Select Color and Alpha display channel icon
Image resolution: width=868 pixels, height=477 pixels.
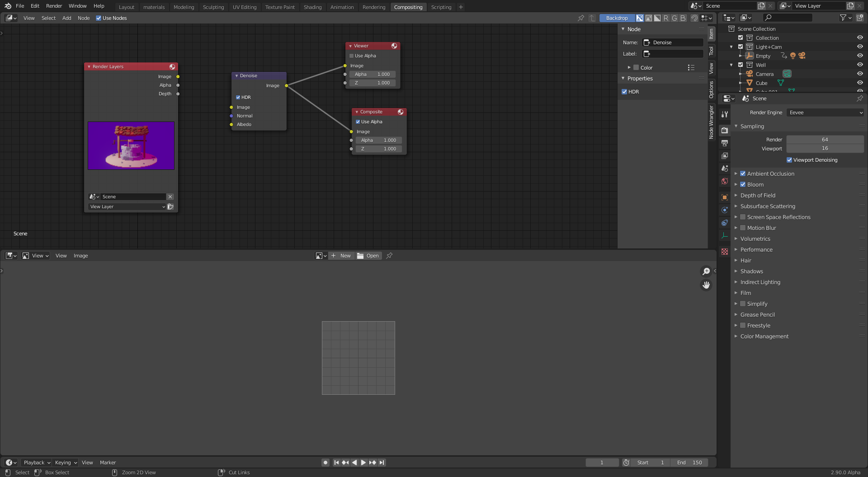640,18
